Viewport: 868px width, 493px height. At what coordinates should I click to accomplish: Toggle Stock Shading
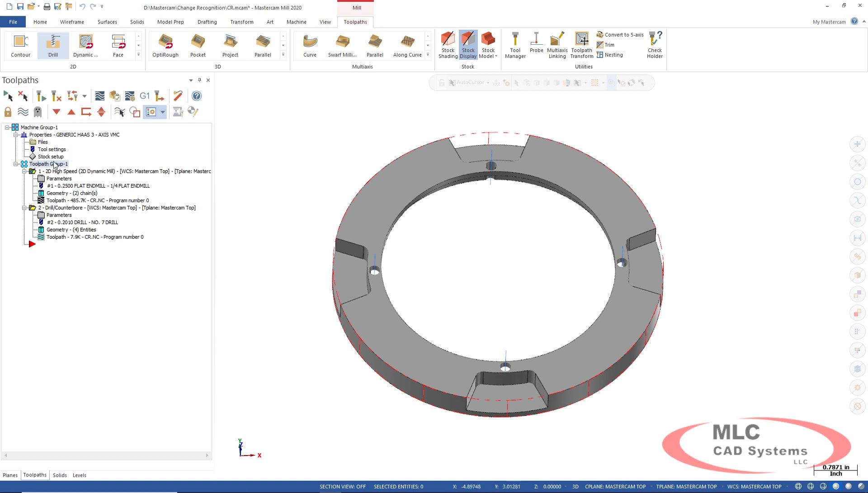448,45
